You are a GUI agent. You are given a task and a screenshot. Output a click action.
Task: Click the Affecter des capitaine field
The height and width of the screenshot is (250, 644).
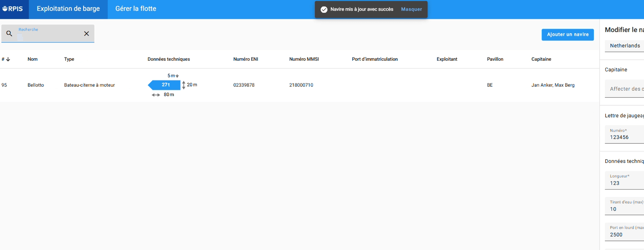click(x=624, y=89)
